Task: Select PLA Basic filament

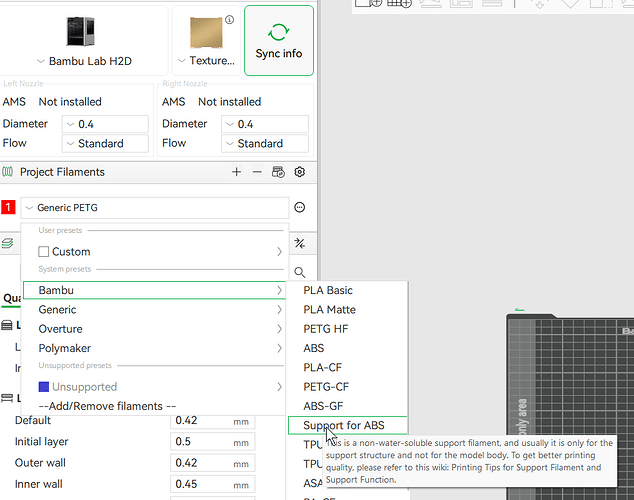Action: [x=347, y=290]
